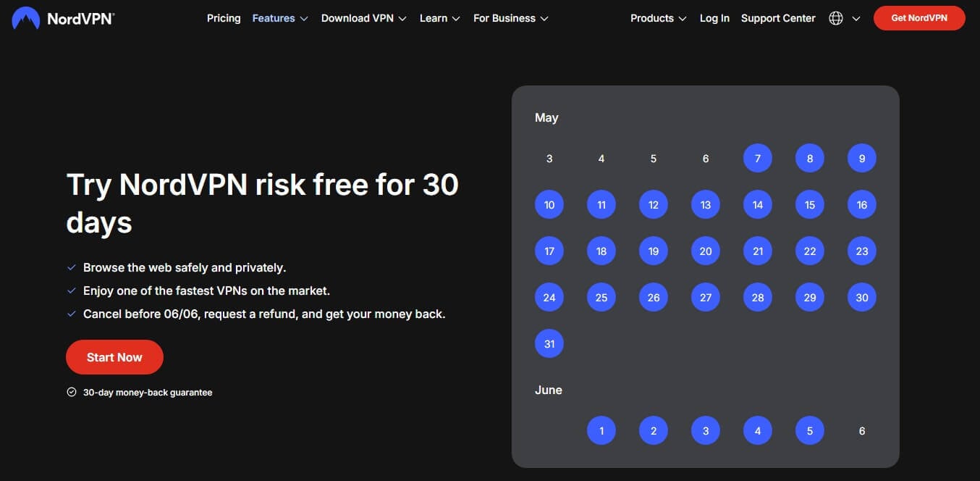The width and height of the screenshot is (980, 481).
Task: Select highlighted May 13 circle
Action: click(x=706, y=204)
